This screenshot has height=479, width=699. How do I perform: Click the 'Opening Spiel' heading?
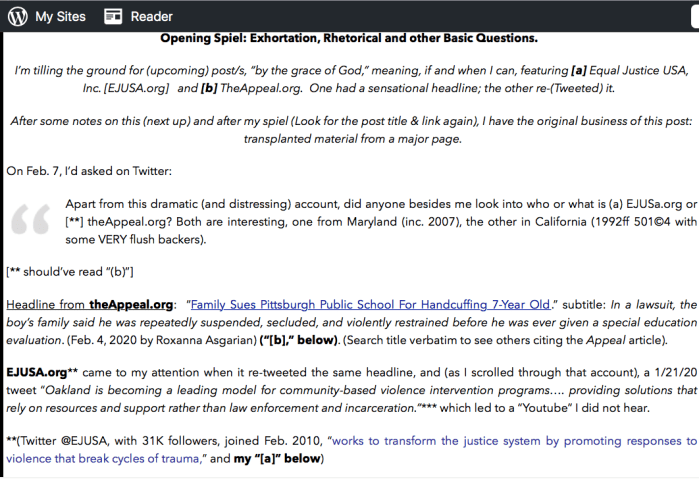tap(349, 39)
